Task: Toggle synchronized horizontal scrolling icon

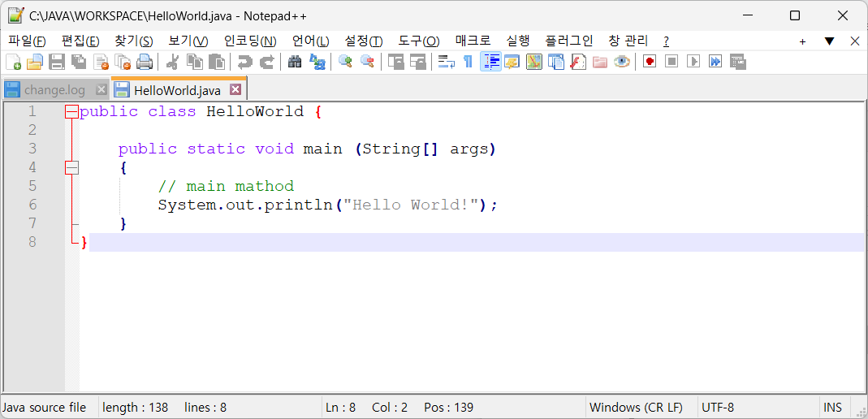Action: [417, 62]
